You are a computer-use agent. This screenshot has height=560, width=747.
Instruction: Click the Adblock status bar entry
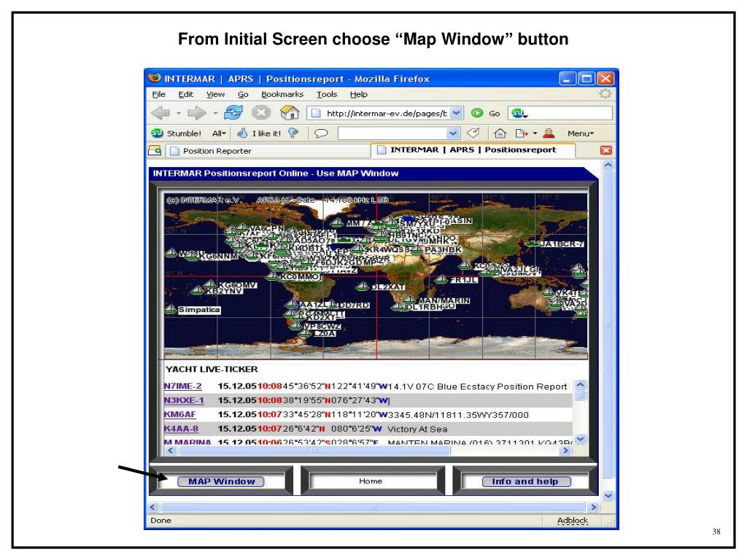(572, 521)
